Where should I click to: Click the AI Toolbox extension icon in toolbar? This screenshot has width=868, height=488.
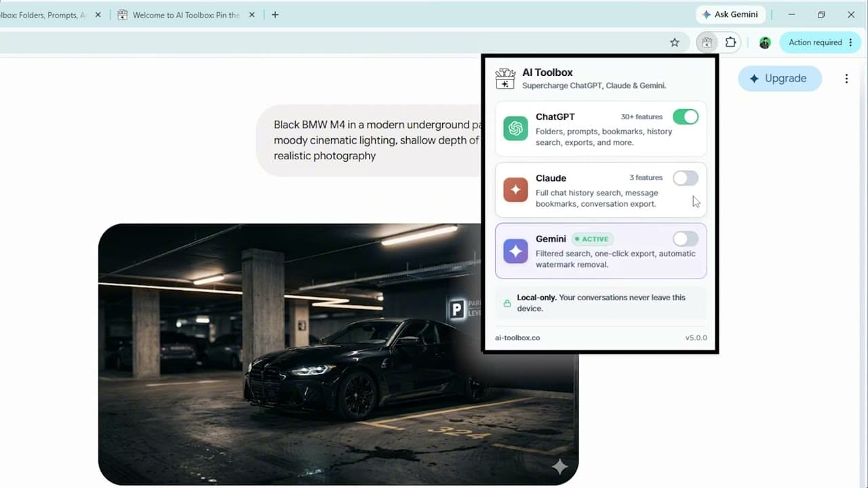(707, 42)
